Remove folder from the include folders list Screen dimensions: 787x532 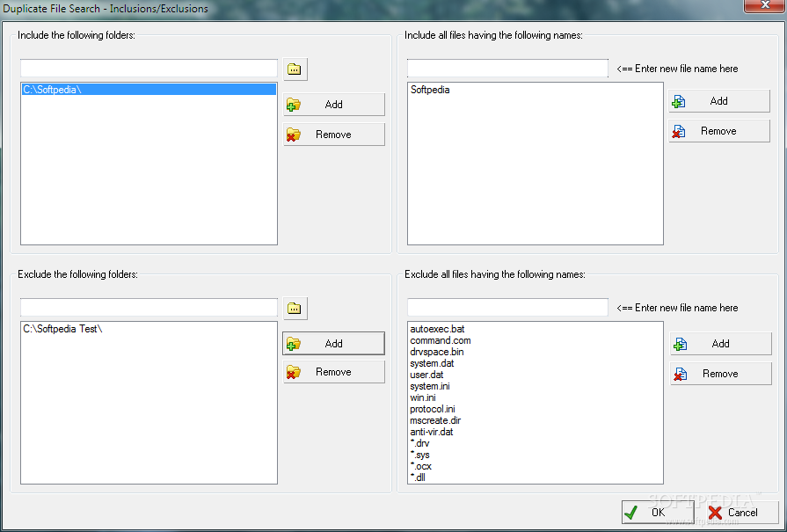click(x=334, y=135)
